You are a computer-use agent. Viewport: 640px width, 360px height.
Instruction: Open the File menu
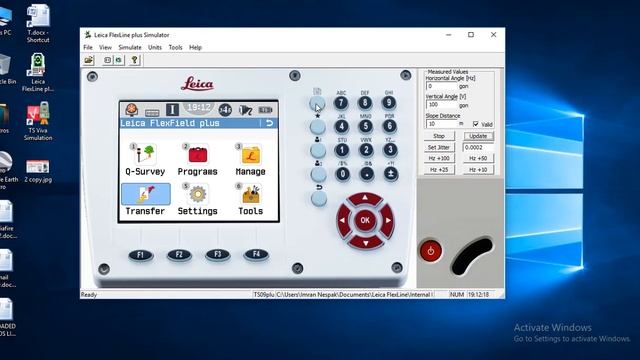(x=88, y=47)
